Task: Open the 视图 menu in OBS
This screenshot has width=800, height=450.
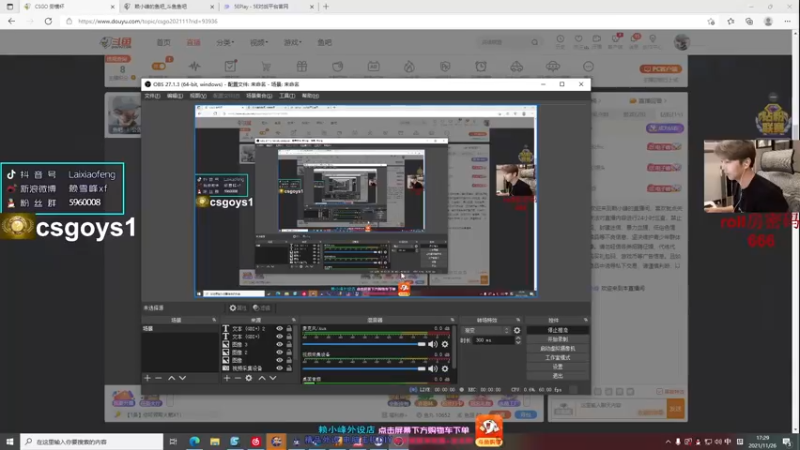Action: coord(198,96)
